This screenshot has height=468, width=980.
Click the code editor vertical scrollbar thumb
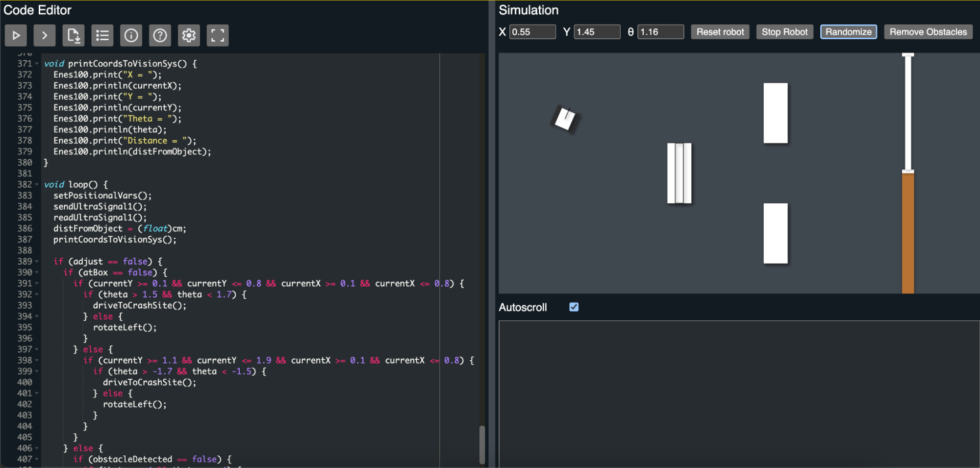[482, 444]
